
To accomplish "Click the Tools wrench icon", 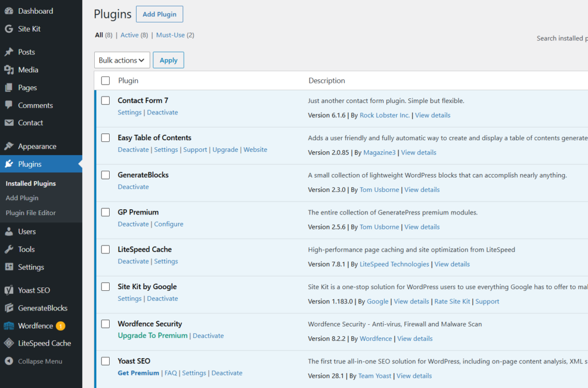I will pos(9,249).
